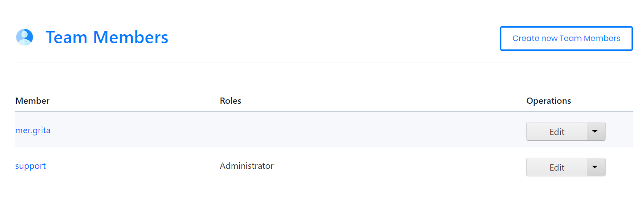This screenshot has height=204, width=644.
Task: Click the blank area right of support's Edit dropdown
Action: [619, 167]
